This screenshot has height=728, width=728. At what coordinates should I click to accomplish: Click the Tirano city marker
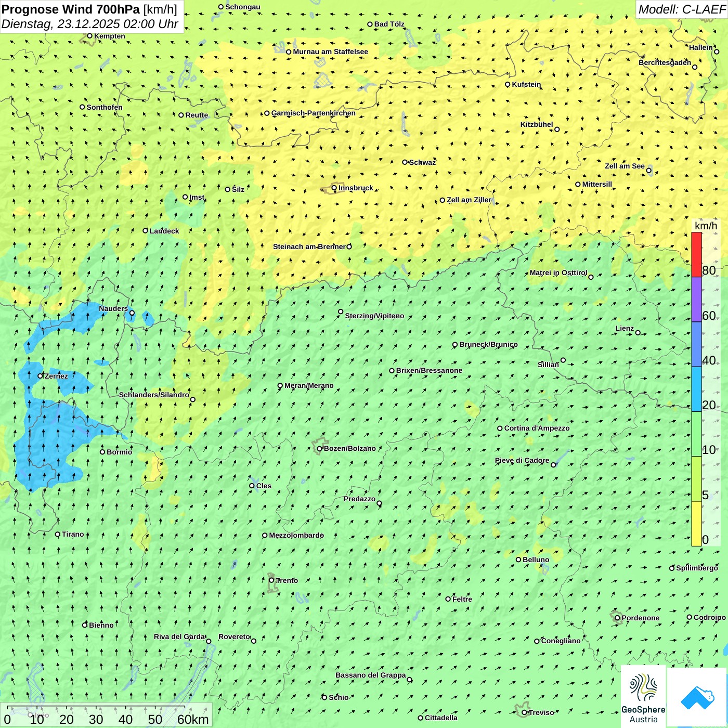tap(58, 535)
